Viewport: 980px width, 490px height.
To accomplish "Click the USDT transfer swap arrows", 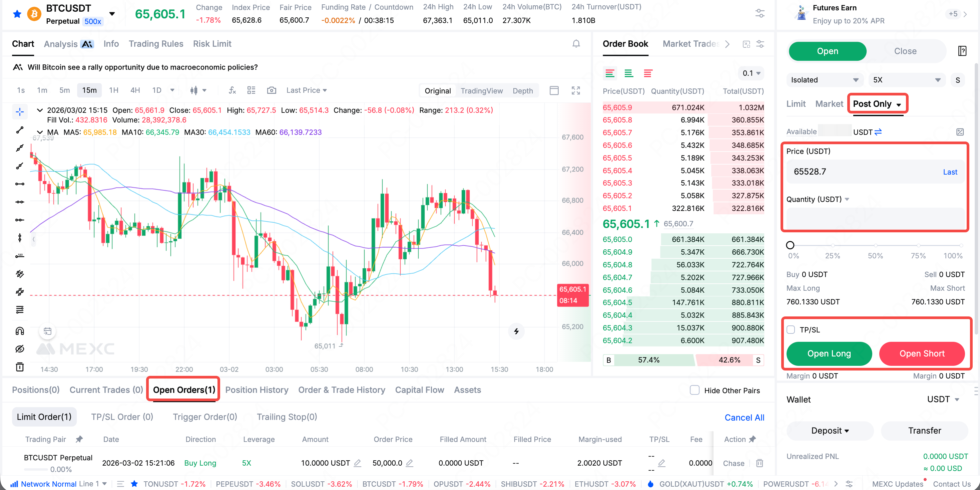I will [x=878, y=132].
